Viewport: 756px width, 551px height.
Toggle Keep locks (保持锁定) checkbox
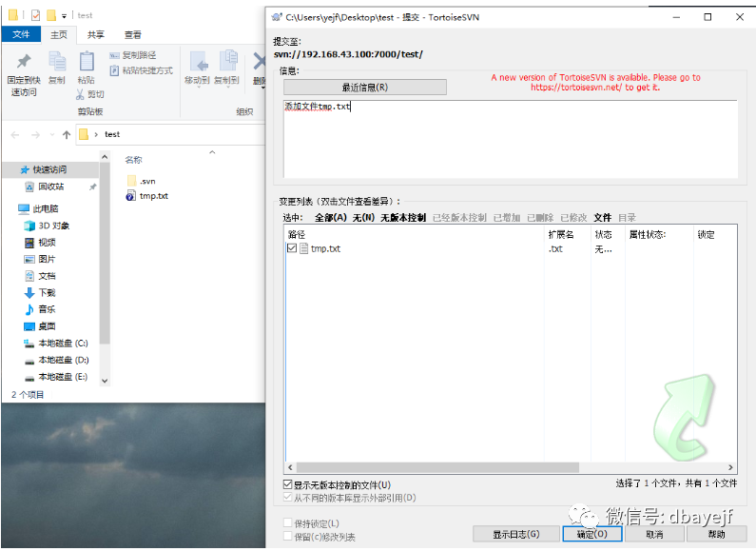(x=288, y=523)
